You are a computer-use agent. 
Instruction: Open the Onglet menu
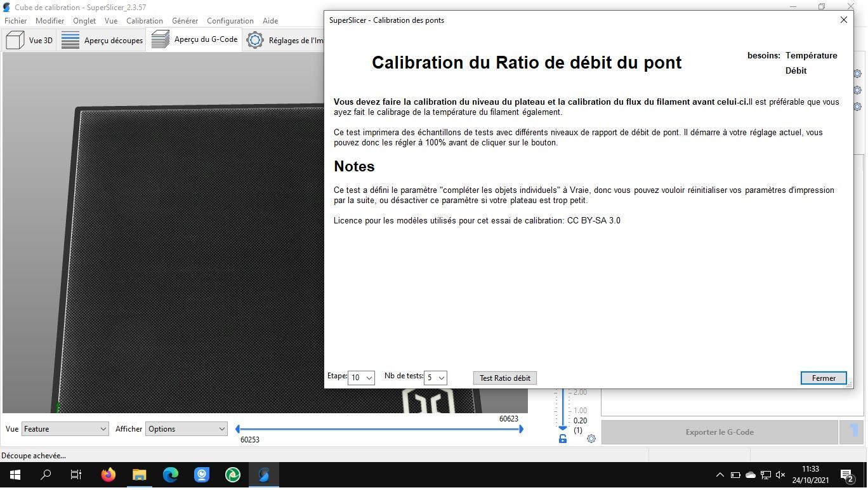click(x=84, y=20)
